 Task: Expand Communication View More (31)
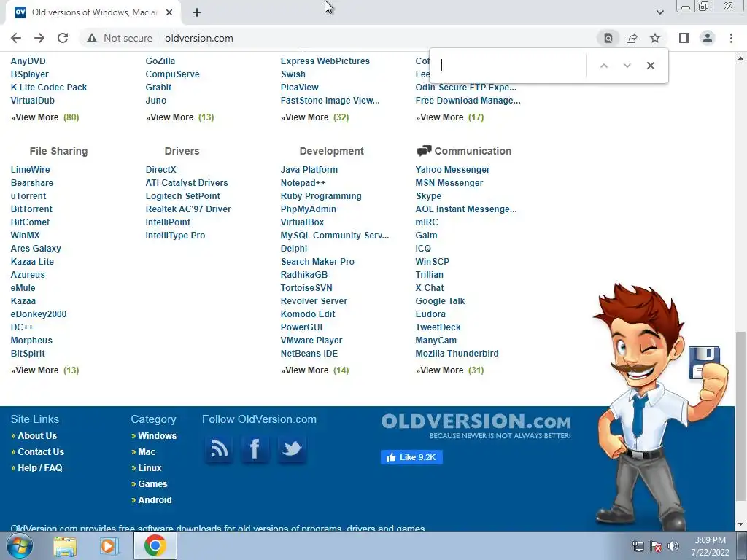pos(449,370)
